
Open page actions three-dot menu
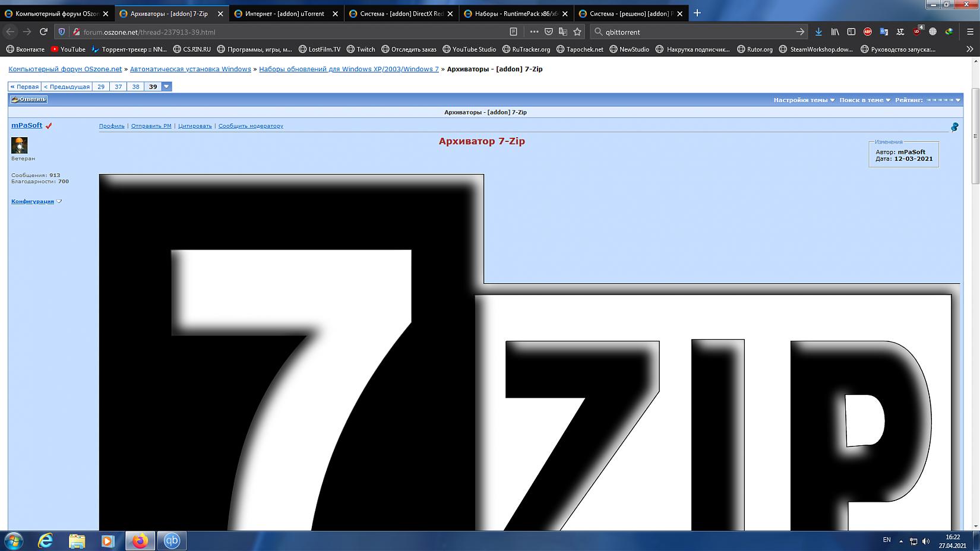pos(534,31)
